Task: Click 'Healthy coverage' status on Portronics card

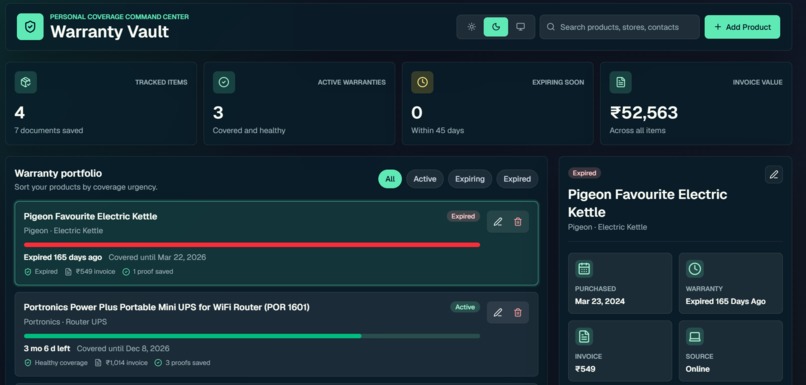Action: point(56,363)
